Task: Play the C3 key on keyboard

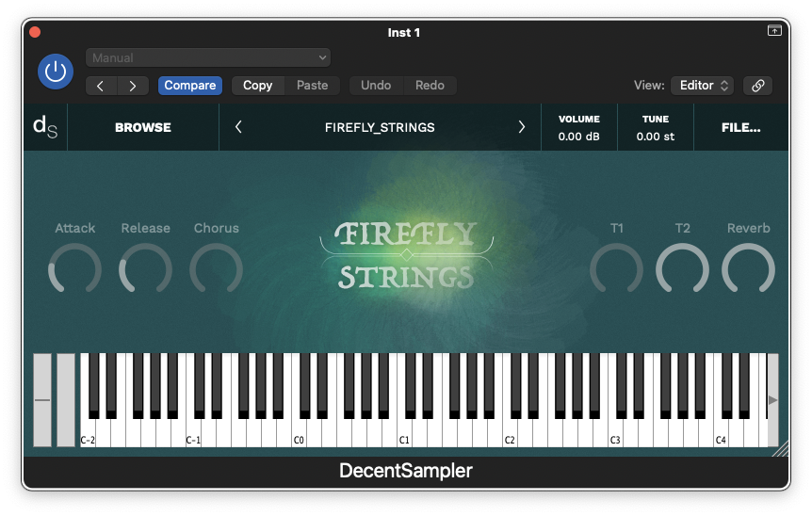Action: click(x=616, y=434)
